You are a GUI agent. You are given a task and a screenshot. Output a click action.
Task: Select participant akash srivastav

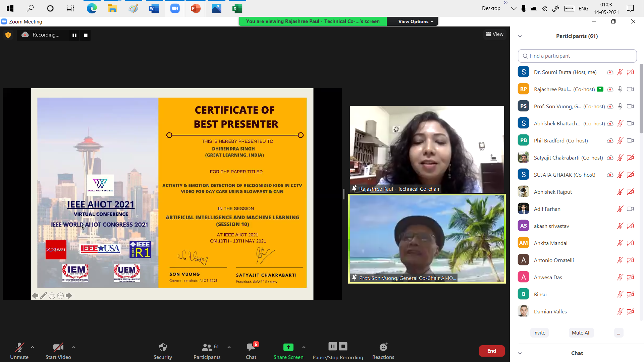577,226
